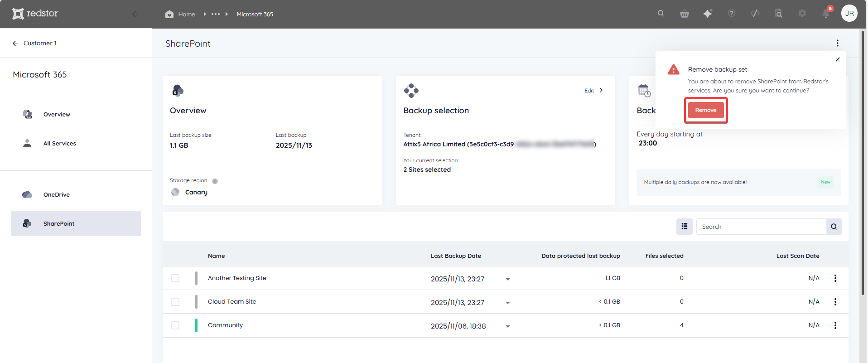Open the Home breadcrumb

click(180, 14)
